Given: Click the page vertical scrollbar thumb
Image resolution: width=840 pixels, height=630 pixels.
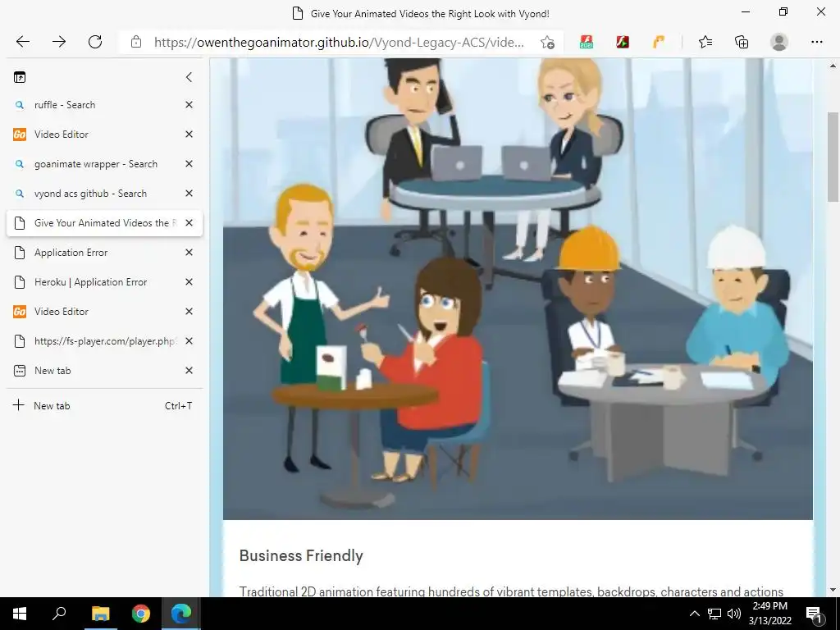Looking at the screenshot, I should tap(833, 157).
